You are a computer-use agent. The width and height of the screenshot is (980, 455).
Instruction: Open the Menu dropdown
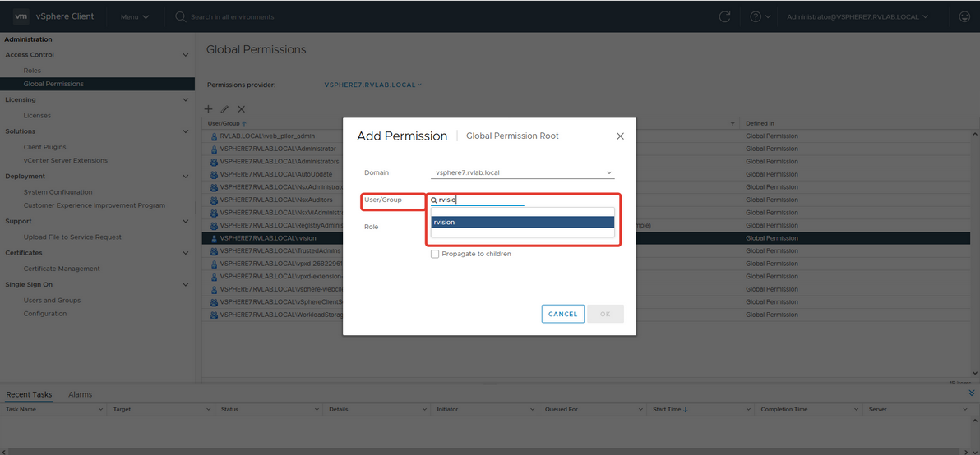[135, 17]
